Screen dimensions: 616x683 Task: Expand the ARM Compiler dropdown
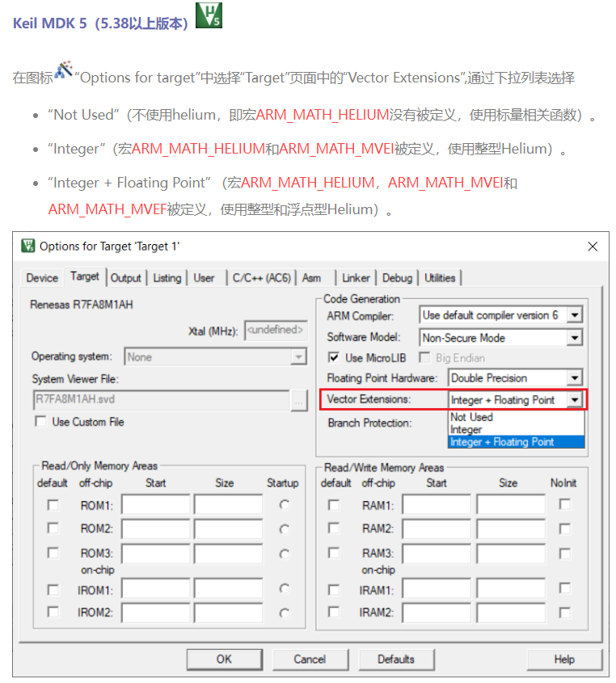(x=575, y=315)
